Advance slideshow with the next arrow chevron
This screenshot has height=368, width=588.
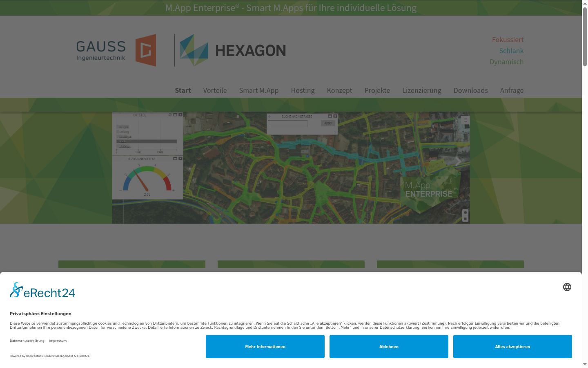458,162
